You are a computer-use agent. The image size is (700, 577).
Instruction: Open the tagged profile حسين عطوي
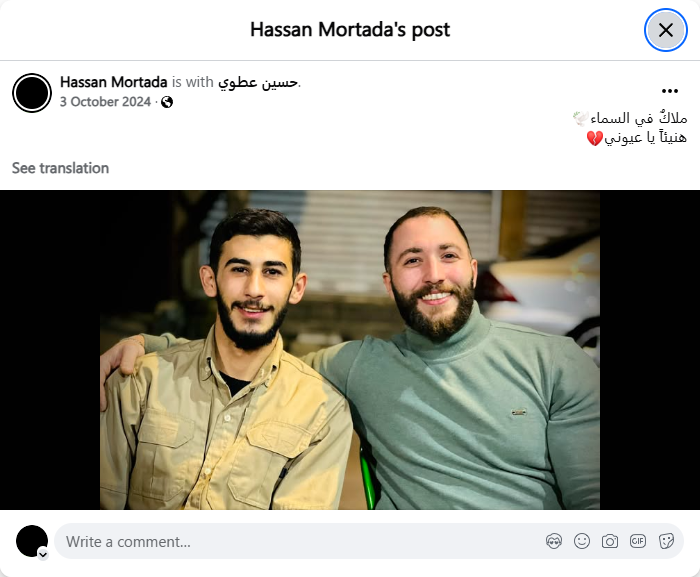[258, 82]
